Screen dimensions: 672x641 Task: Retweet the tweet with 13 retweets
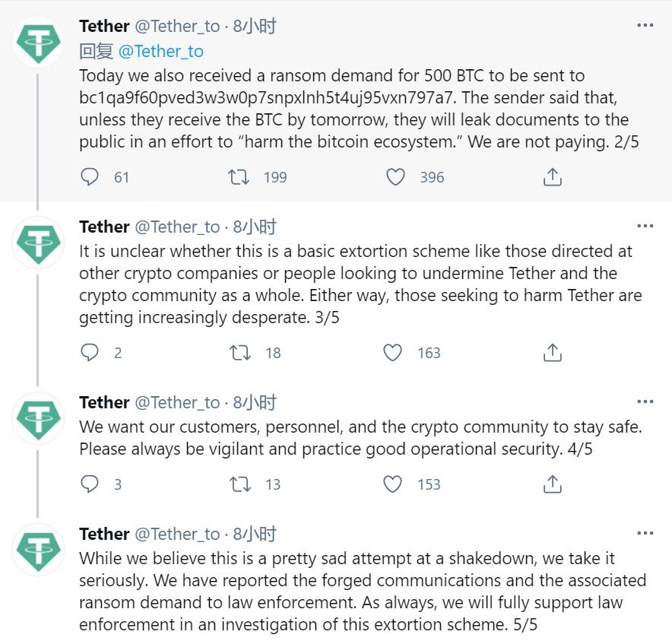(x=240, y=484)
